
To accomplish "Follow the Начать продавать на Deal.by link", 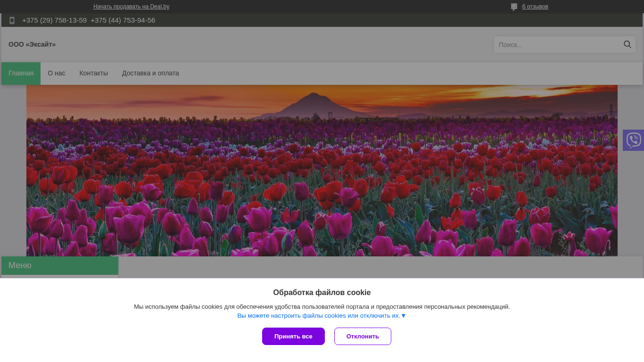I will tap(131, 7).
